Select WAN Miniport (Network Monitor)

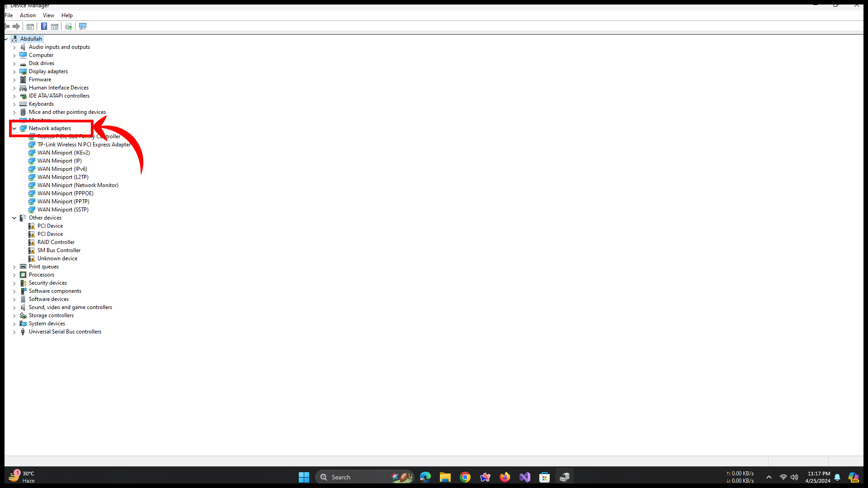point(78,185)
